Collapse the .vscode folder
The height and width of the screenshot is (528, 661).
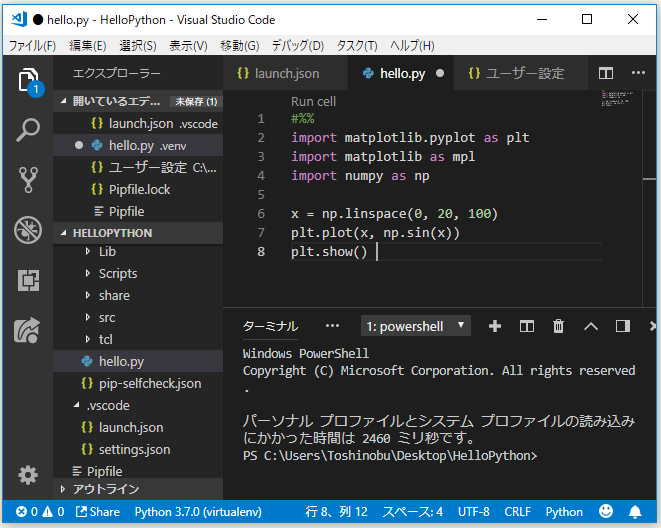(77, 405)
